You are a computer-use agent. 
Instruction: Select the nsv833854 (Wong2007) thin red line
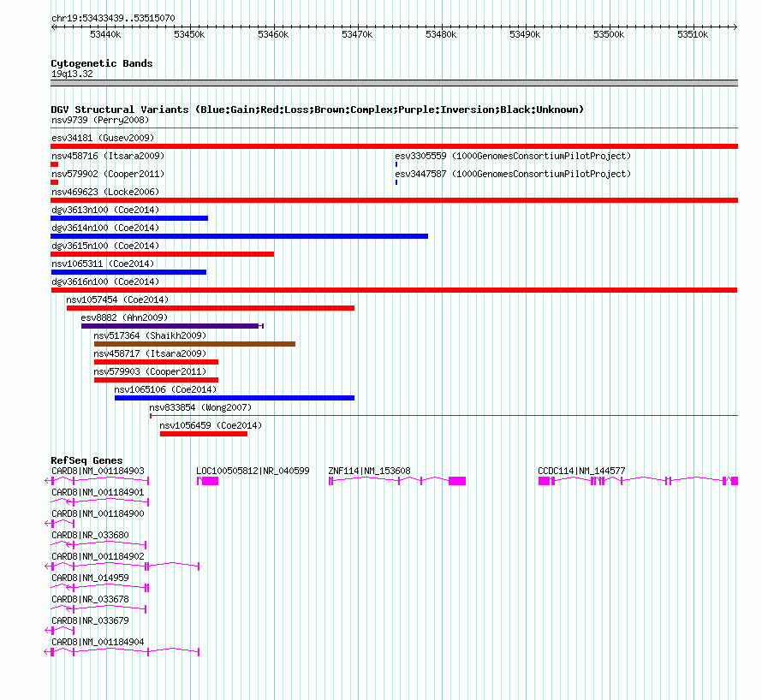[444, 416]
